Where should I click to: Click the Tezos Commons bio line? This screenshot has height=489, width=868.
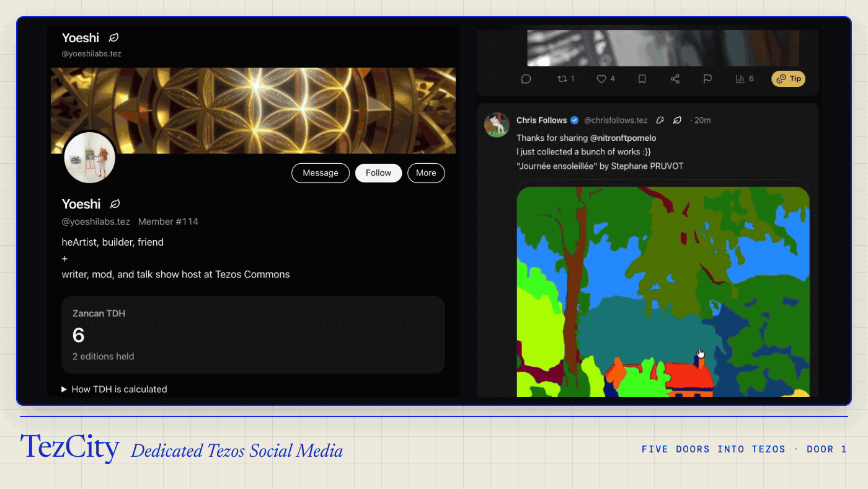[175, 274]
